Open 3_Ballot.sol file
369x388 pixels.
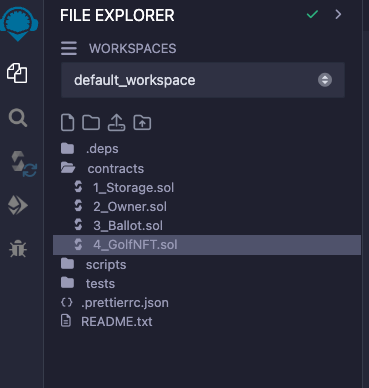(x=128, y=226)
